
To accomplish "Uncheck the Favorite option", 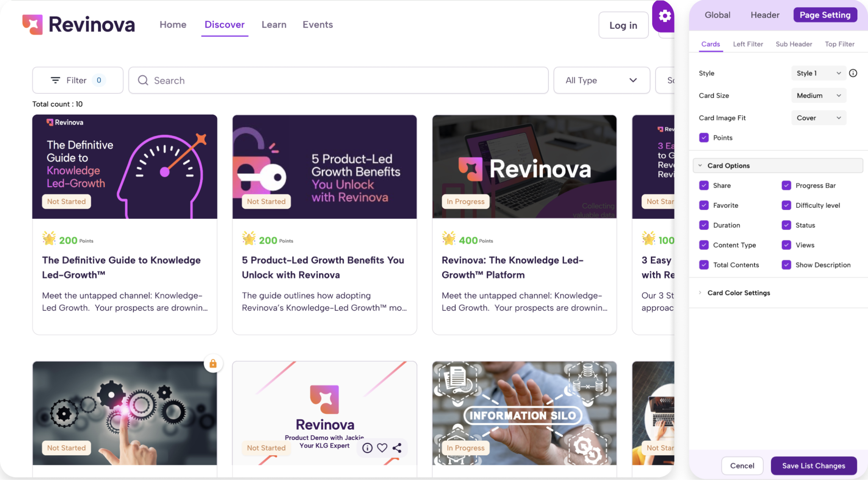I will point(704,205).
